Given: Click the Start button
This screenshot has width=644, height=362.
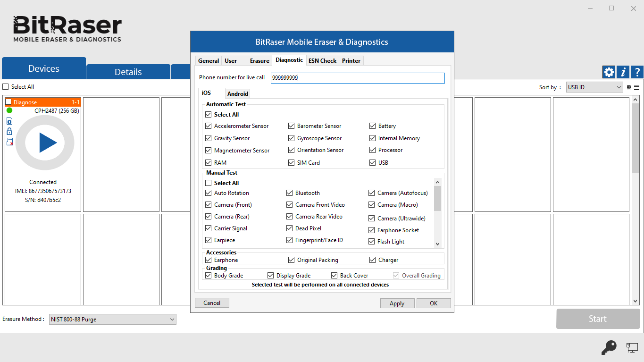Looking at the screenshot, I should coord(598,319).
